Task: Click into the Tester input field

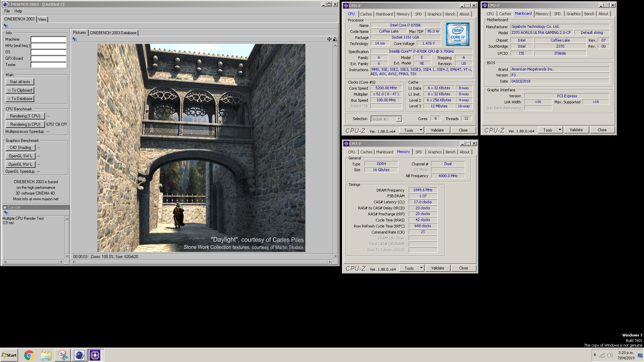Action: [48, 65]
